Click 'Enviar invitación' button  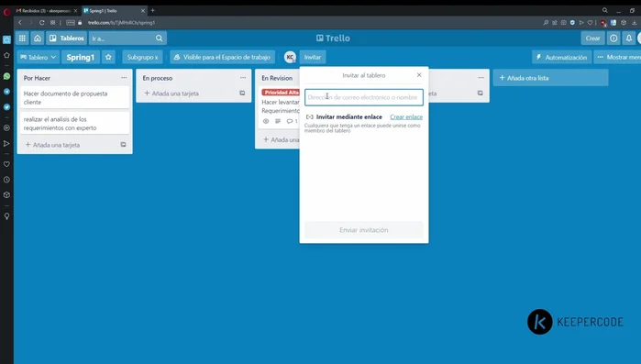[364, 230]
